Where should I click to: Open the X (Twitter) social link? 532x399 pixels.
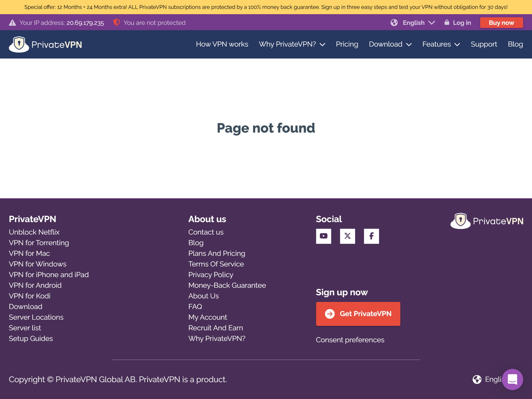click(x=347, y=236)
